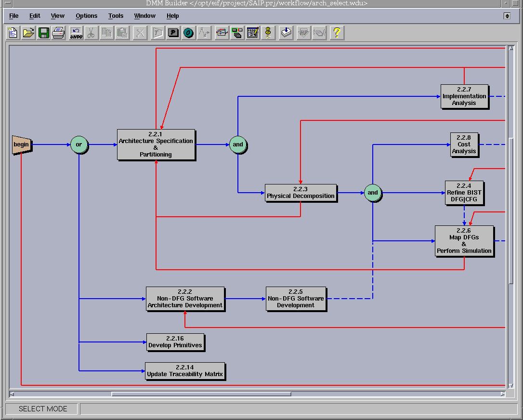This screenshot has height=420, width=523.
Task: Open a file with the folder icon
Action: point(28,33)
